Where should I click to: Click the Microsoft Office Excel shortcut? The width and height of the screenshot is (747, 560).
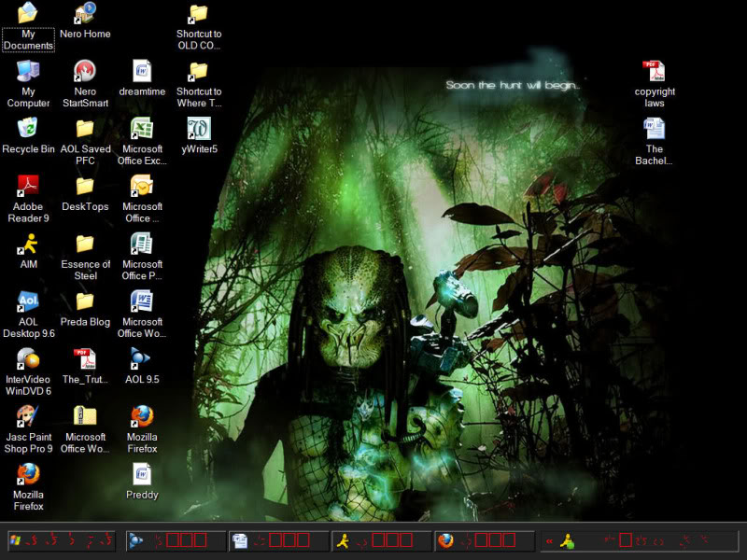pyautogui.click(x=142, y=142)
